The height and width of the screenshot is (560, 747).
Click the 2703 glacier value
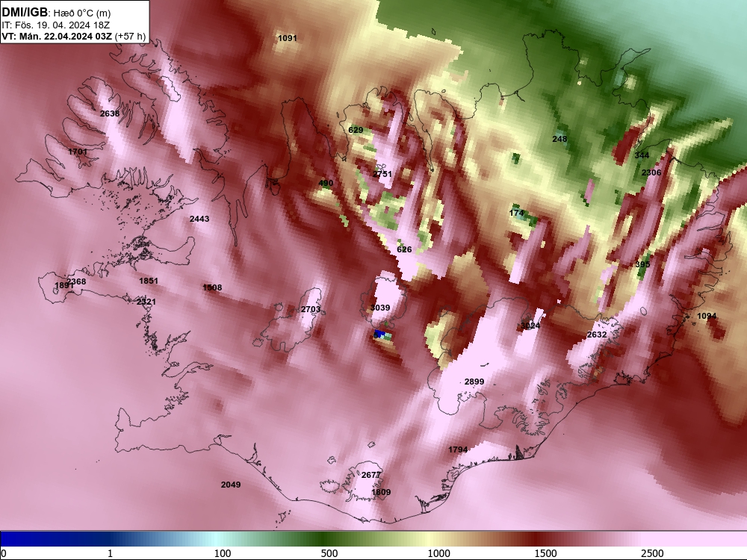(311, 309)
